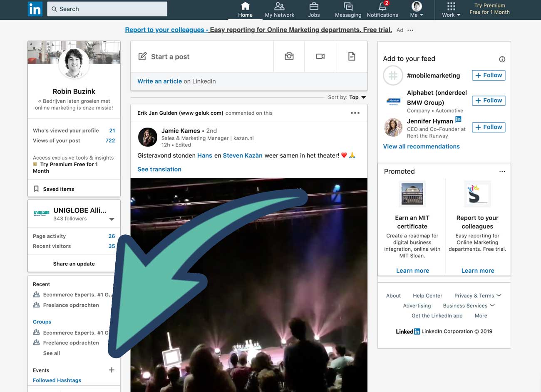
Task: Open Messaging
Action: (x=348, y=10)
